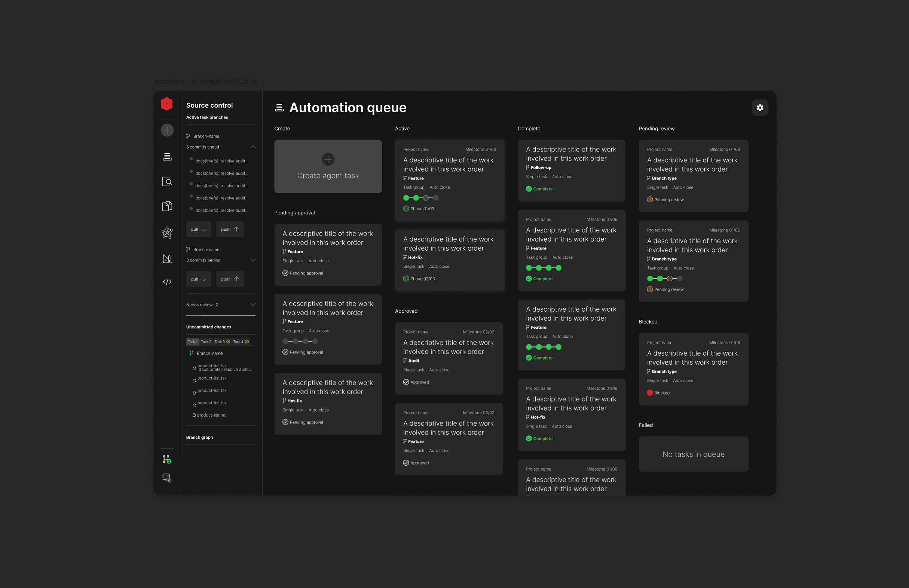Open the file search sidebar icon
909x588 pixels.
(x=167, y=182)
